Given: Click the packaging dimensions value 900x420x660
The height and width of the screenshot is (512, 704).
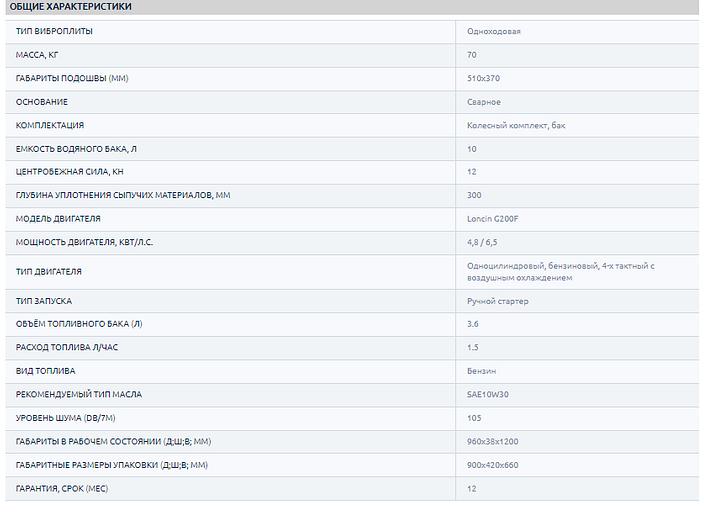Looking at the screenshot, I should (492, 465).
